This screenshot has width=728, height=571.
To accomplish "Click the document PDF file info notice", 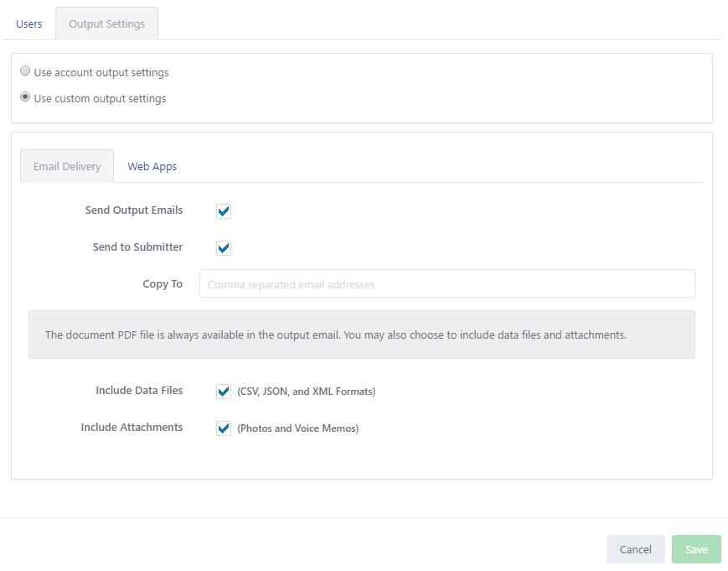I will click(362, 335).
